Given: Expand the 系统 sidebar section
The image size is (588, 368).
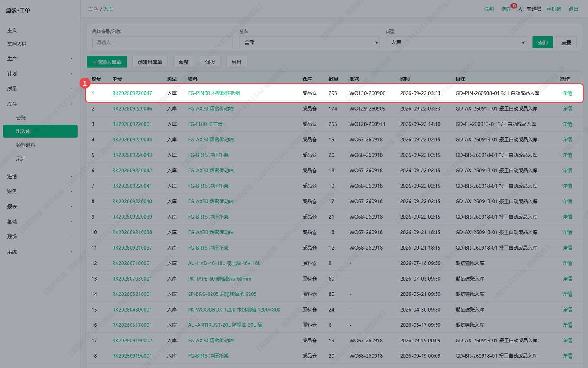Looking at the screenshot, I should [x=40, y=252].
